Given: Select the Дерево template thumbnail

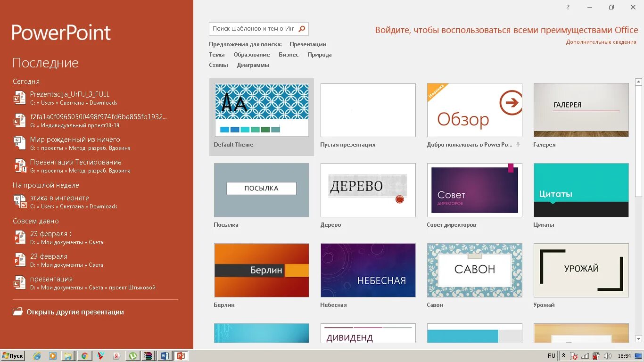Looking at the screenshot, I should coord(368,190).
